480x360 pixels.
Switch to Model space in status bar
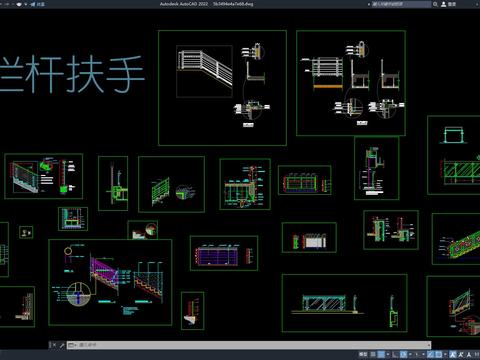pos(363,354)
